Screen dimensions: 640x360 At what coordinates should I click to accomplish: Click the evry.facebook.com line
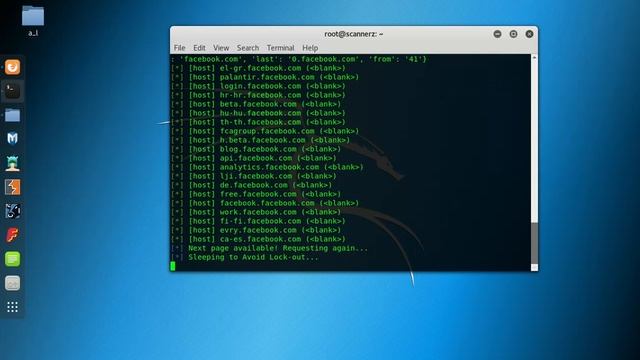[256, 230]
